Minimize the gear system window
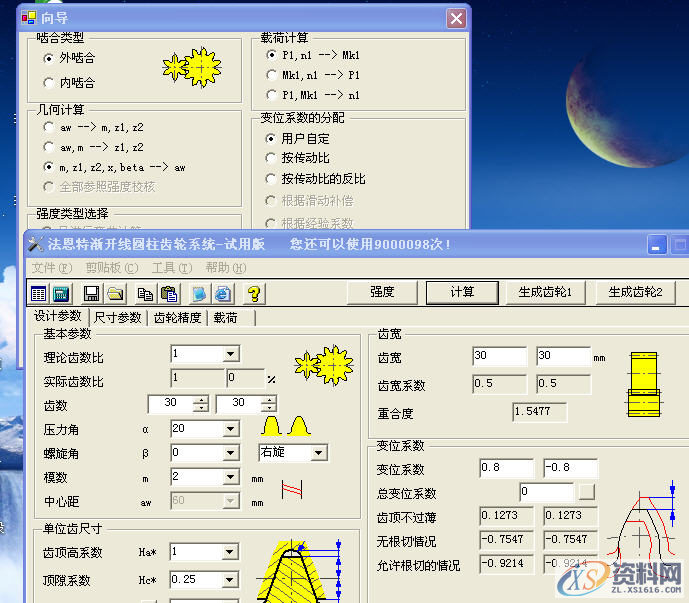This screenshot has width=689, height=603. tap(656, 245)
